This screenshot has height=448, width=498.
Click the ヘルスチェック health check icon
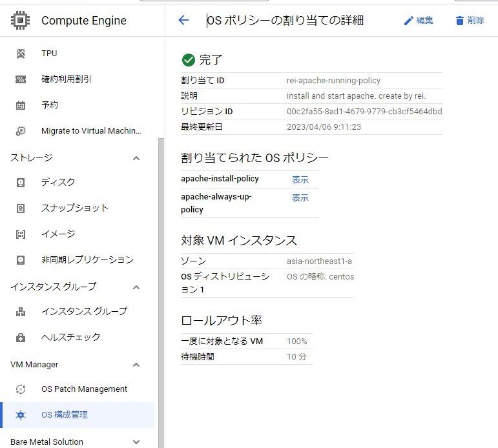pos(21,338)
